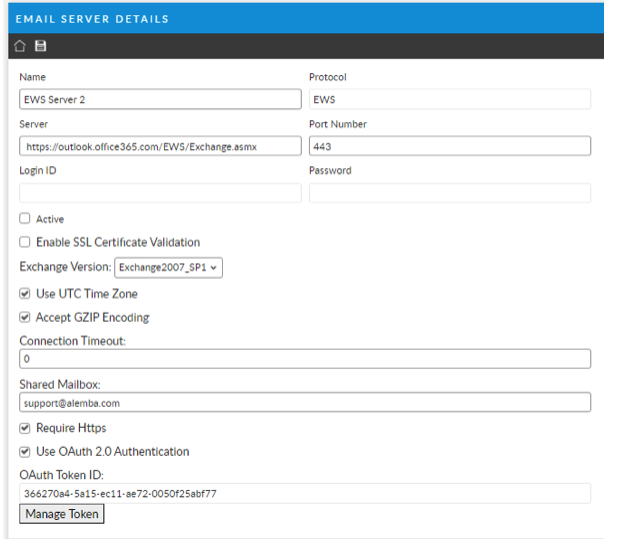
Task: Disable Accept GZIP Encoding option
Action: tap(25, 318)
